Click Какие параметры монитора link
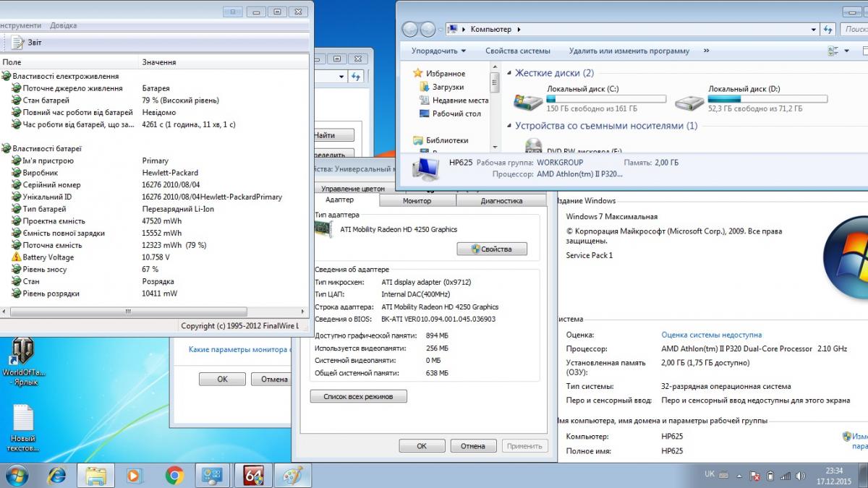868x488 pixels. [x=240, y=349]
